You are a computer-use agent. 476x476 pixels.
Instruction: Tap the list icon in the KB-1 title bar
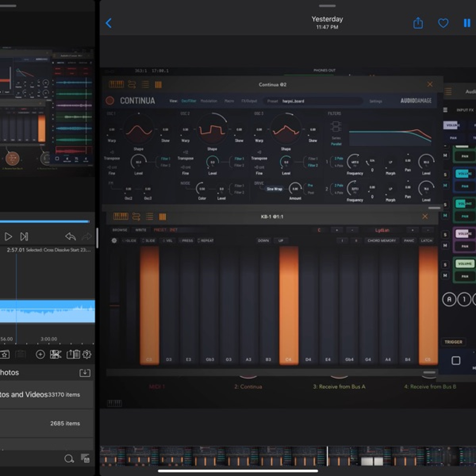pos(150,217)
